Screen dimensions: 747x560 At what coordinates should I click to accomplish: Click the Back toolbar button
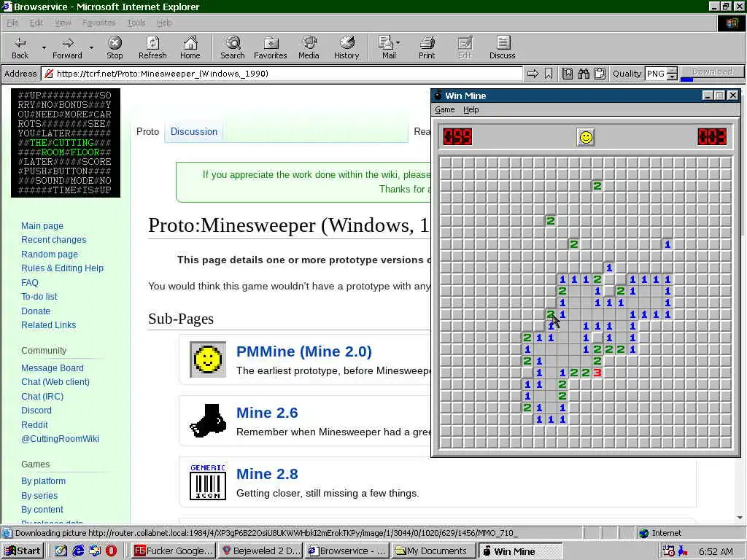(20, 48)
